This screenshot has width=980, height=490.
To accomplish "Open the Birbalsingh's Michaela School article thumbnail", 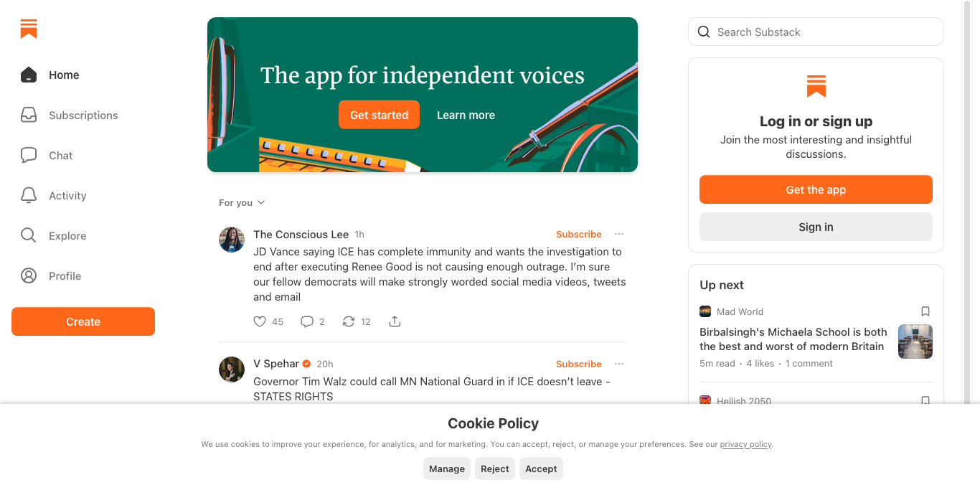I will coord(915,341).
